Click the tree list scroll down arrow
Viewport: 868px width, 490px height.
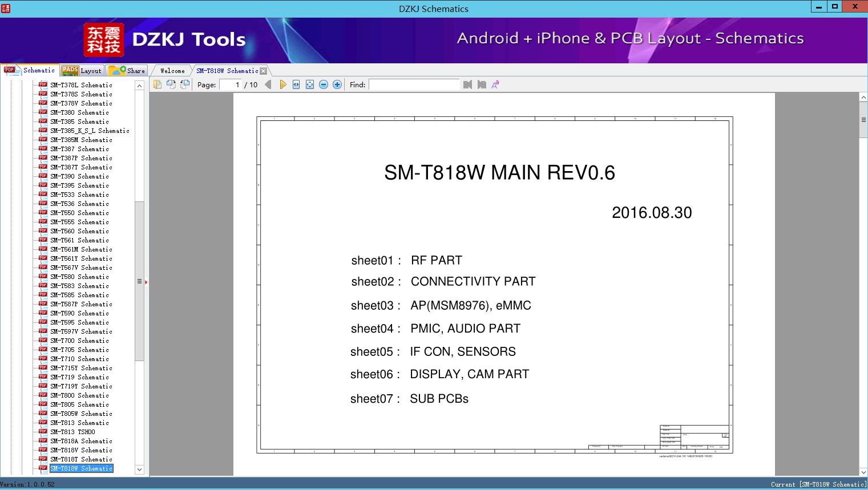coord(139,469)
